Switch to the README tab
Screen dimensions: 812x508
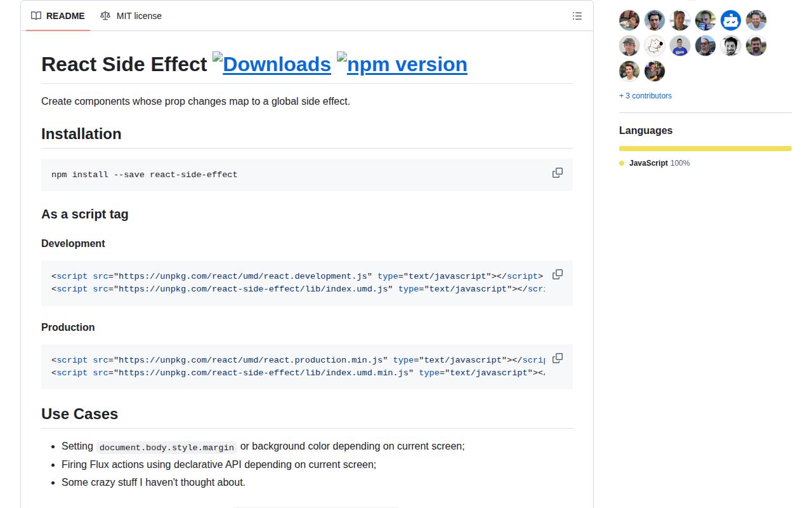pos(58,16)
